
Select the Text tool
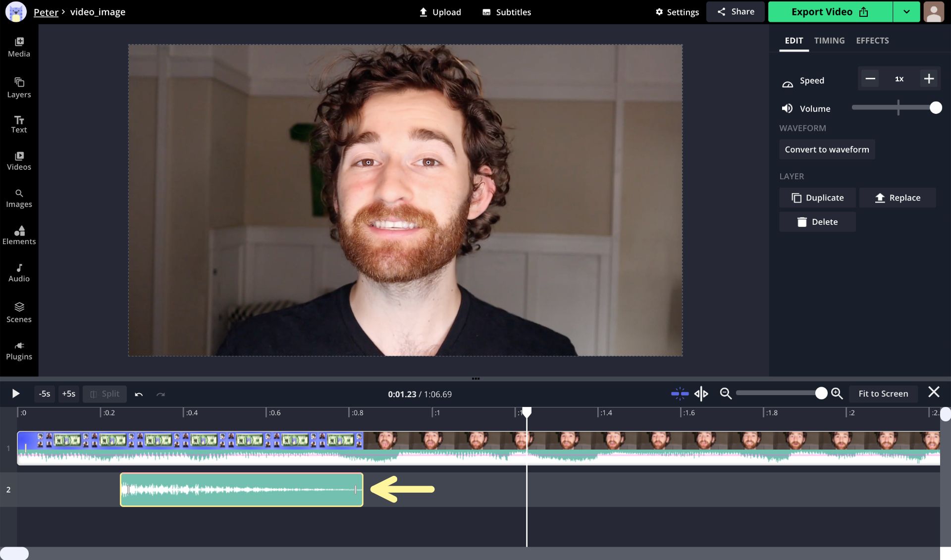point(19,124)
